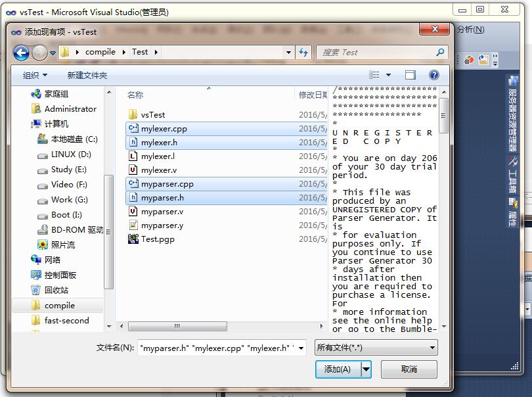Click in the search Test input field

click(x=375, y=53)
